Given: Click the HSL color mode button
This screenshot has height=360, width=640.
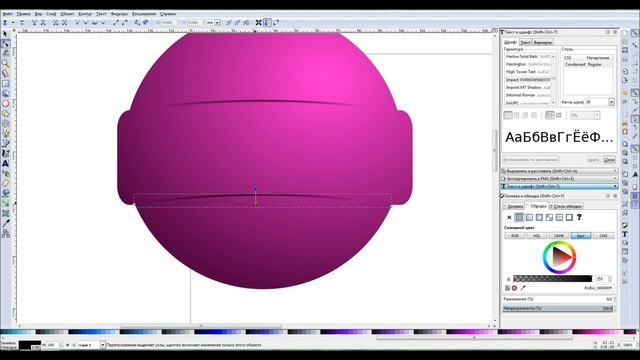Looking at the screenshot, I should [537, 236].
